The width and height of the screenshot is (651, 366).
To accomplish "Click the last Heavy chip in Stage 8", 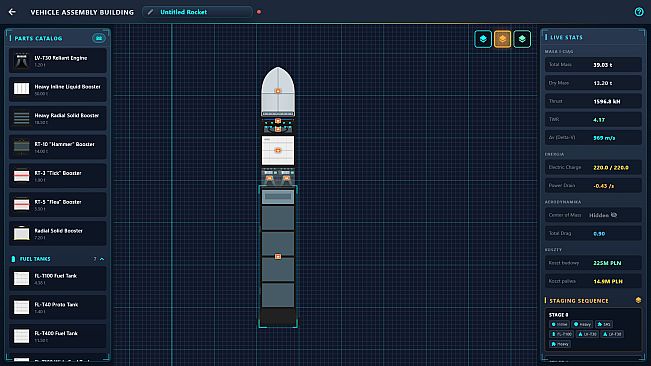I will pyautogui.click(x=560, y=344).
